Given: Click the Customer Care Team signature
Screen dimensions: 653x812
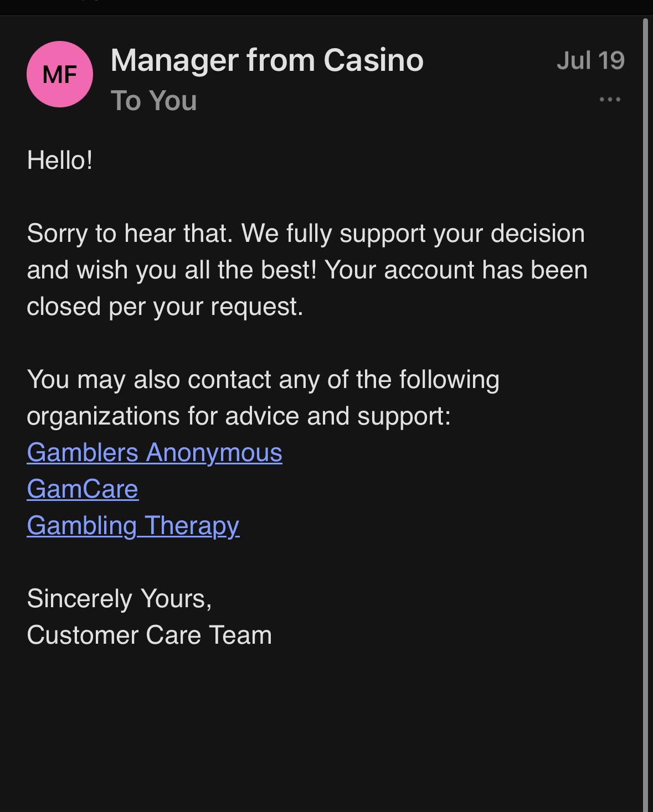Looking at the screenshot, I should coord(150,635).
